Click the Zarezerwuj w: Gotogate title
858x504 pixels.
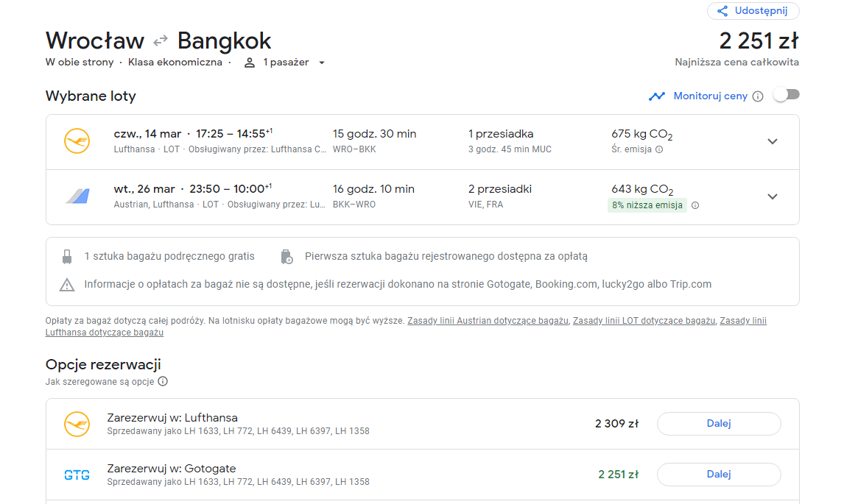click(172, 469)
